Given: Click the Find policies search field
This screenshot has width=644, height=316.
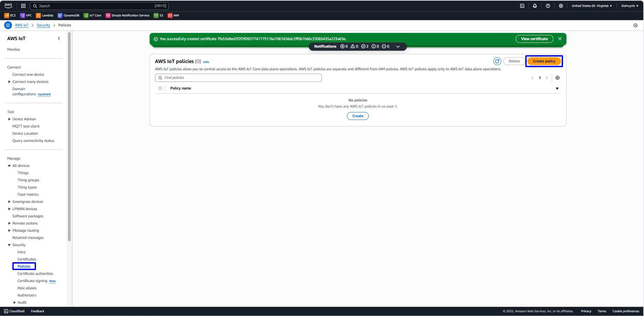Looking at the screenshot, I should point(238,78).
